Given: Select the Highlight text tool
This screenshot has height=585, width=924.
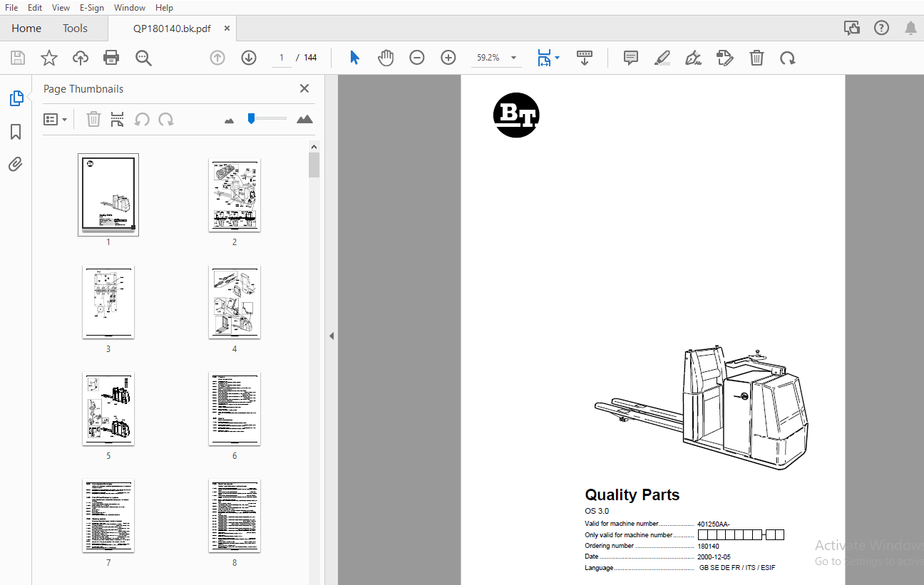Looking at the screenshot, I should pos(662,58).
